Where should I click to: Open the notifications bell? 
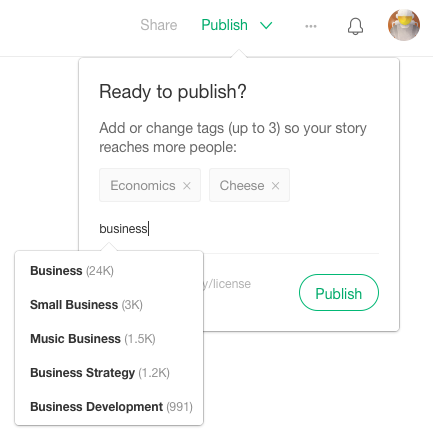355,26
